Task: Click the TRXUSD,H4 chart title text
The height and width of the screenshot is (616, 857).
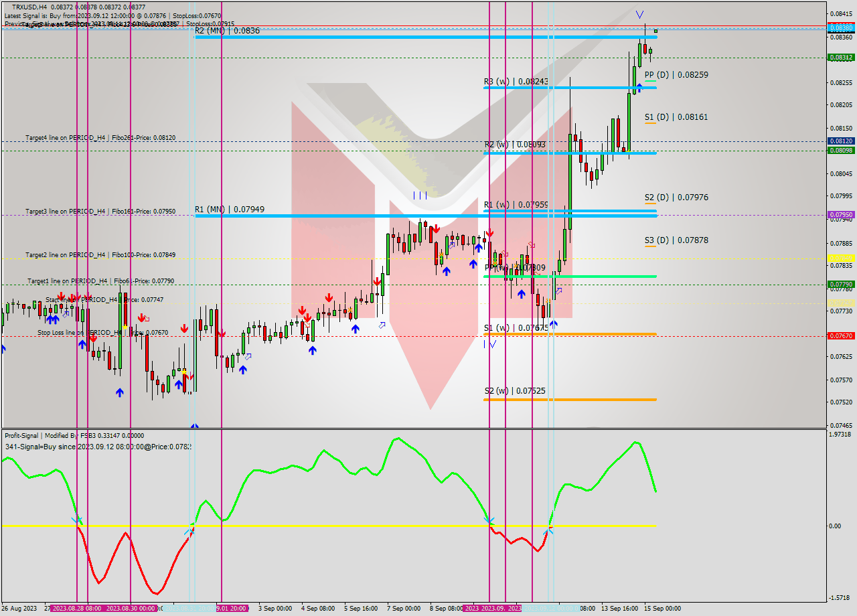Action: pyautogui.click(x=29, y=7)
